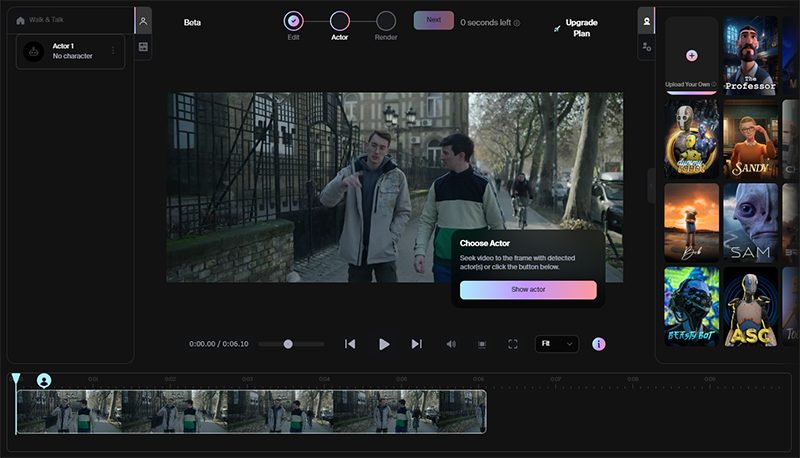
Task: Mute the preview audio
Action: tap(451, 344)
